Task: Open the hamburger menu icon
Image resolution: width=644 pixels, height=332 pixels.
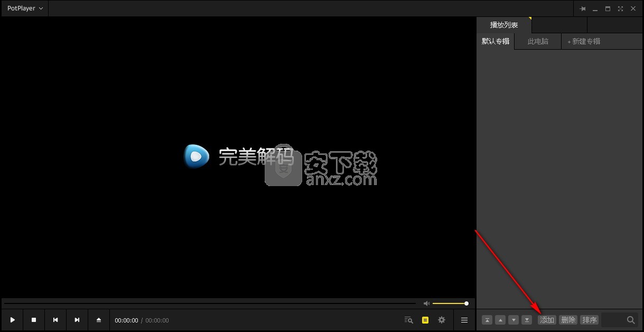Action: (x=464, y=320)
